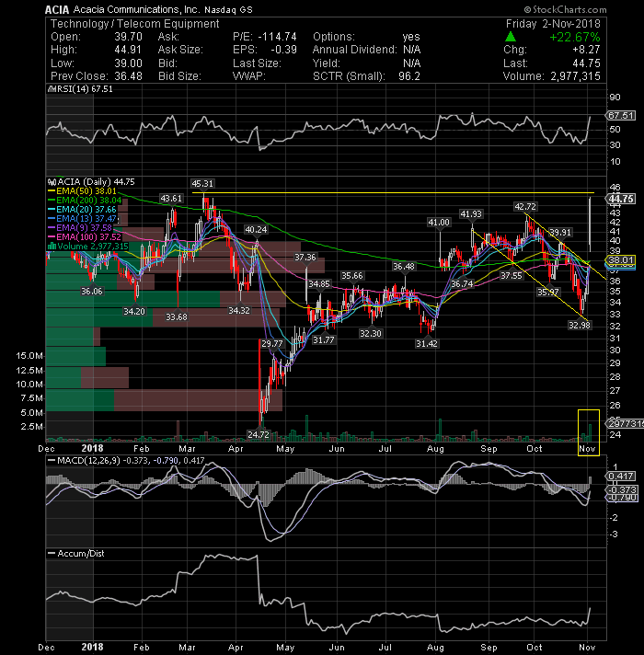Click the MACD histogram value tag 0.417
Screen dimensions: 644x655
(621, 477)
